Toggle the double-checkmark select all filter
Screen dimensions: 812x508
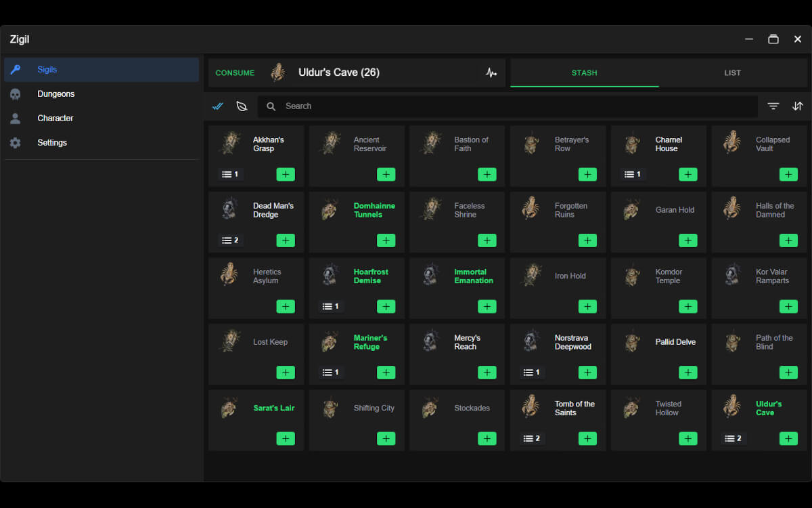218,106
